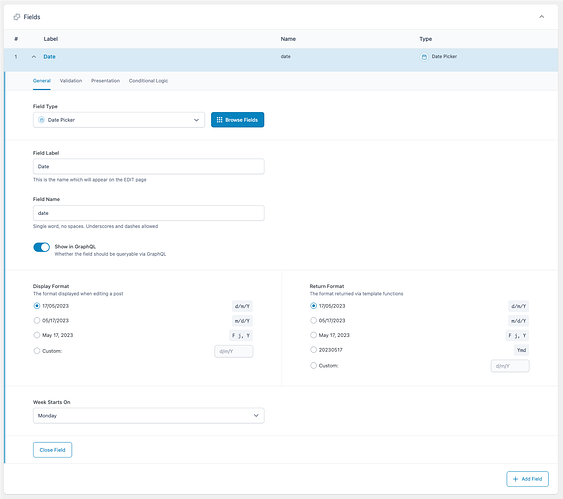The width and height of the screenshot is (563, 499).
Task: Click the Fields panel icon in header
Action: tap(17, 17)
